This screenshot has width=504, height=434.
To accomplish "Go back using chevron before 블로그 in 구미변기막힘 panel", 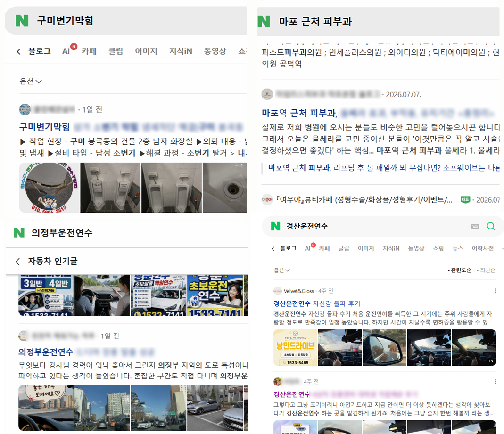I will [x=19, y=51].
